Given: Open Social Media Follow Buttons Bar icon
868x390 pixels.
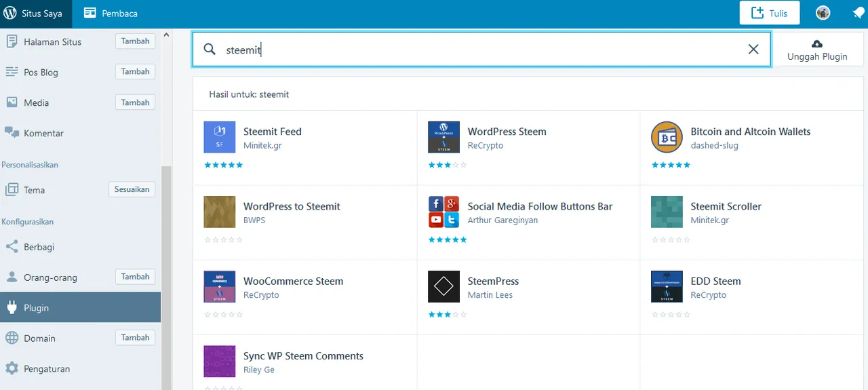Looking at the screenshot, I should pyautogui.click(x=443, y=212).
